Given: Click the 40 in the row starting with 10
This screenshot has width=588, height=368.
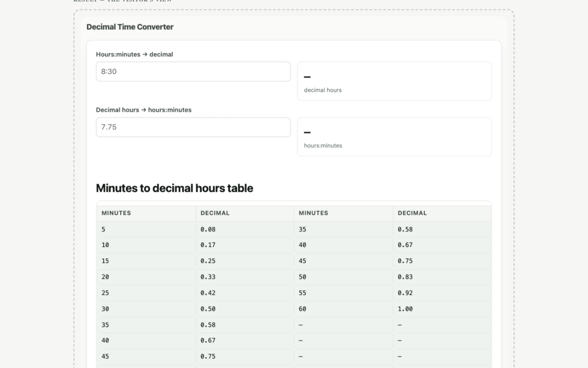Looking at the screenshot, I should click(x=344, y=245).
